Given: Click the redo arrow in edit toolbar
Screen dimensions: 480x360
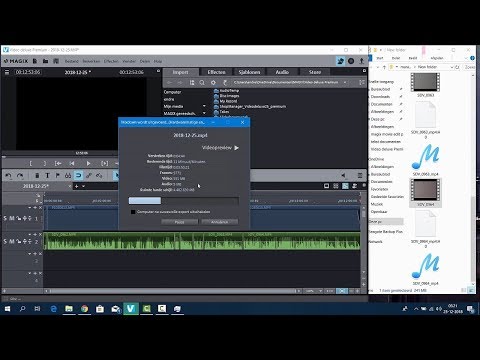Looking at the screenshot, I should point(20,175).
